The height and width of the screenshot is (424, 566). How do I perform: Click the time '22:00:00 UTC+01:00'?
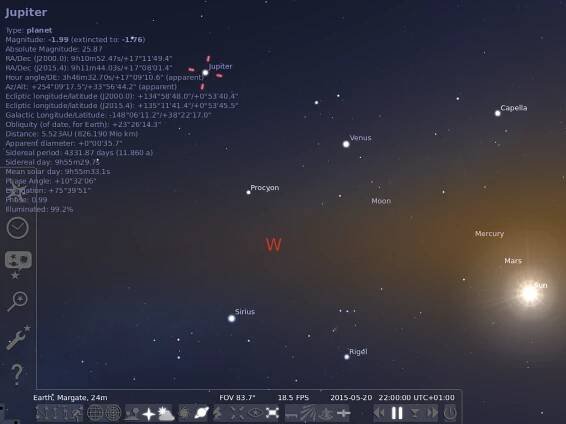coord(417,398)
